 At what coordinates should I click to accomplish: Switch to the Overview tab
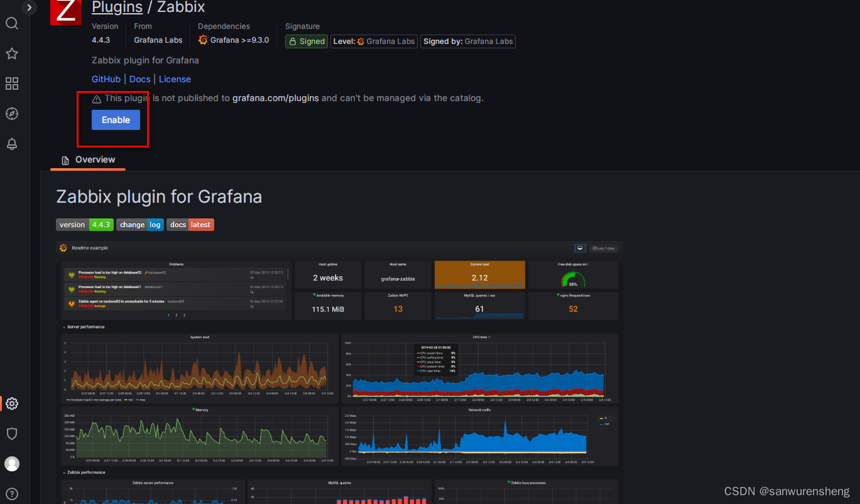[x=94, y=159]
